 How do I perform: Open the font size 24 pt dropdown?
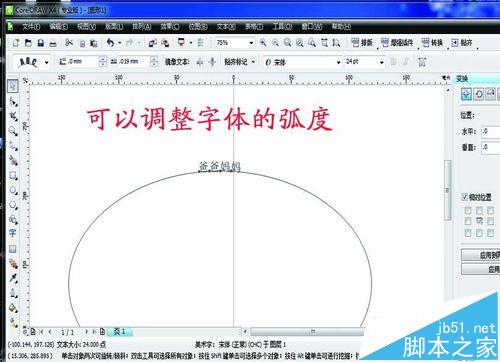point(381,62)
